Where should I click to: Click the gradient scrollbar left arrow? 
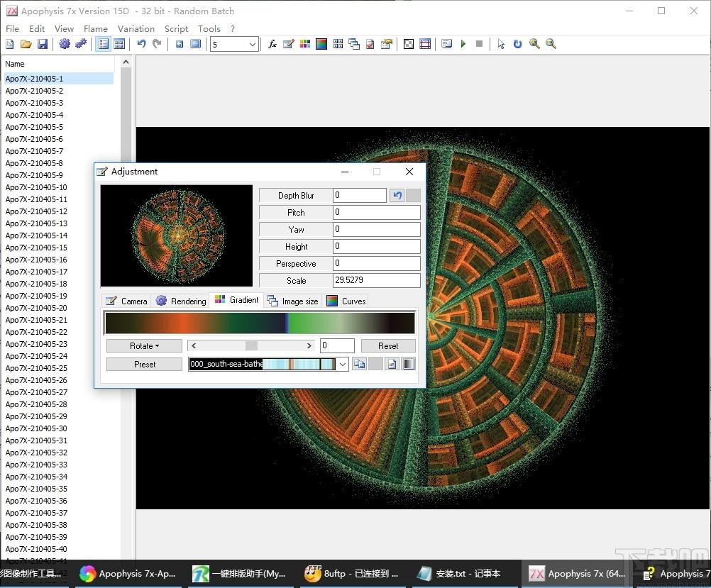coord(194,346)
